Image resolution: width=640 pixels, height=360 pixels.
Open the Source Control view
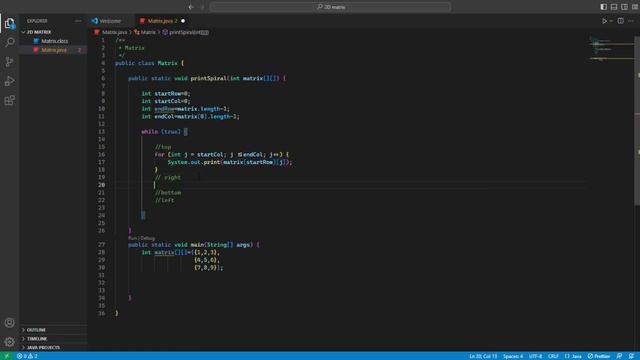(9, 62)
